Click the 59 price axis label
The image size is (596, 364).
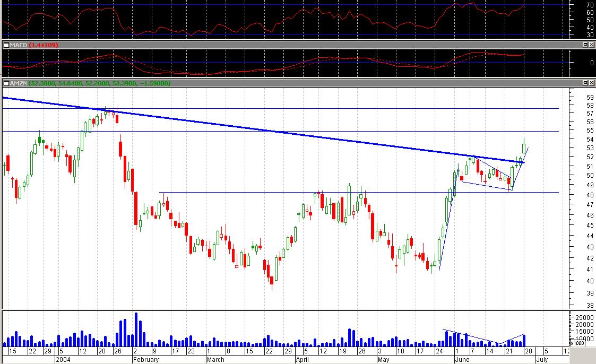(x=590, y=98)
